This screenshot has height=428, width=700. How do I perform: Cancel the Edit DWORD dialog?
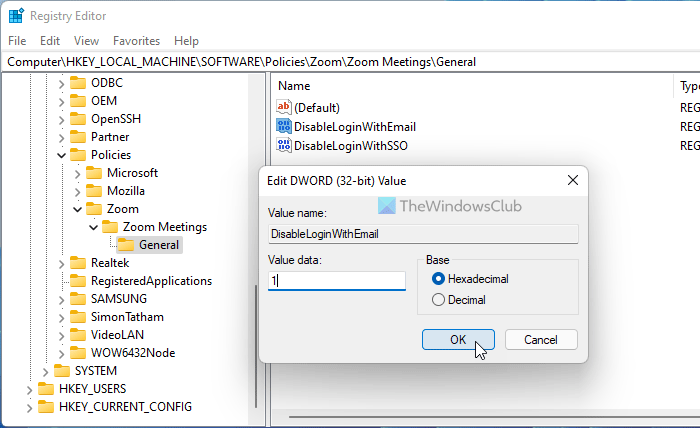(541, 340)
